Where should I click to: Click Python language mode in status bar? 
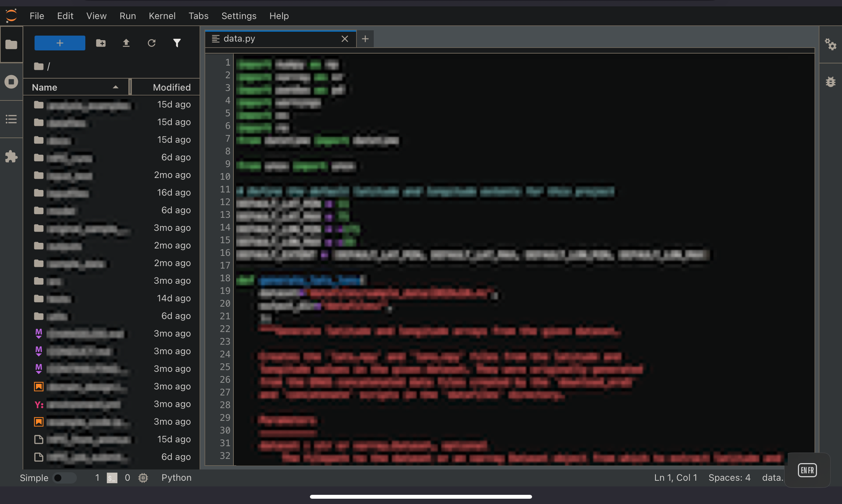[176, 478]
